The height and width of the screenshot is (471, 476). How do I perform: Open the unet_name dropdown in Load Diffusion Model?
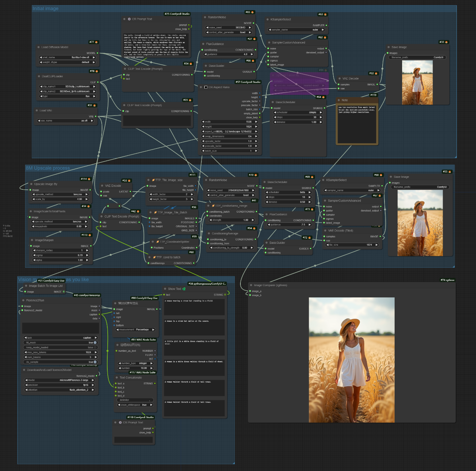point(67,57)
